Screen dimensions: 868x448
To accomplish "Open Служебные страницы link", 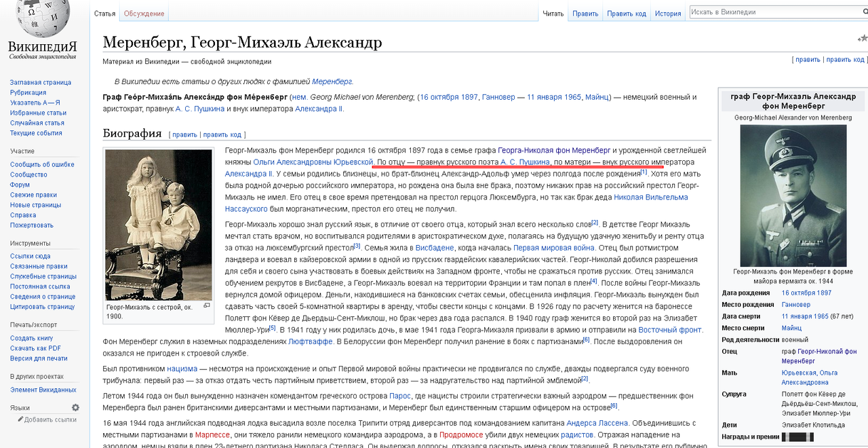I will pos(43,276).
